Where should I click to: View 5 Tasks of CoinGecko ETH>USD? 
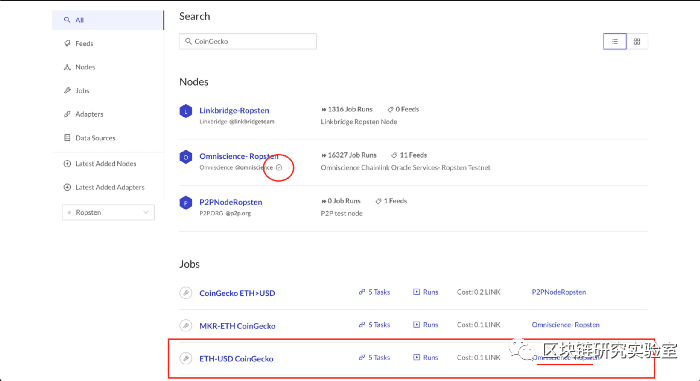click(x=374, y=292)
